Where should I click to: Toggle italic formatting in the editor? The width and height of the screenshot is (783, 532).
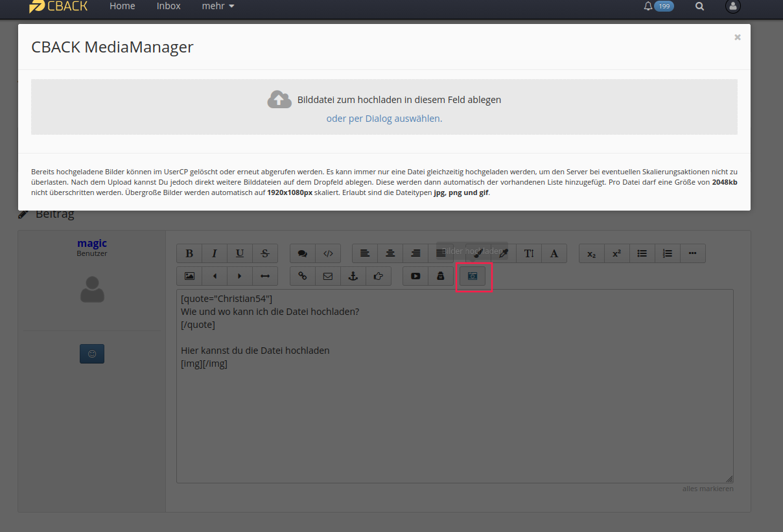[x=215, y=253]
